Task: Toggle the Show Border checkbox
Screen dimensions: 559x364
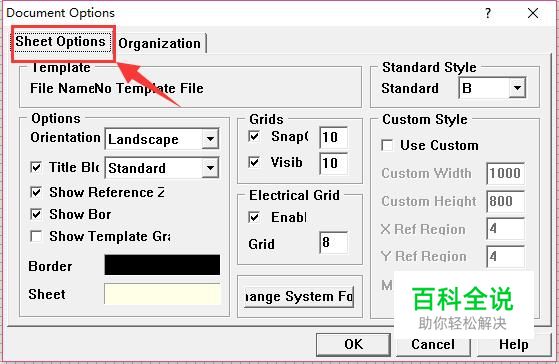Action: coord(36,214)
